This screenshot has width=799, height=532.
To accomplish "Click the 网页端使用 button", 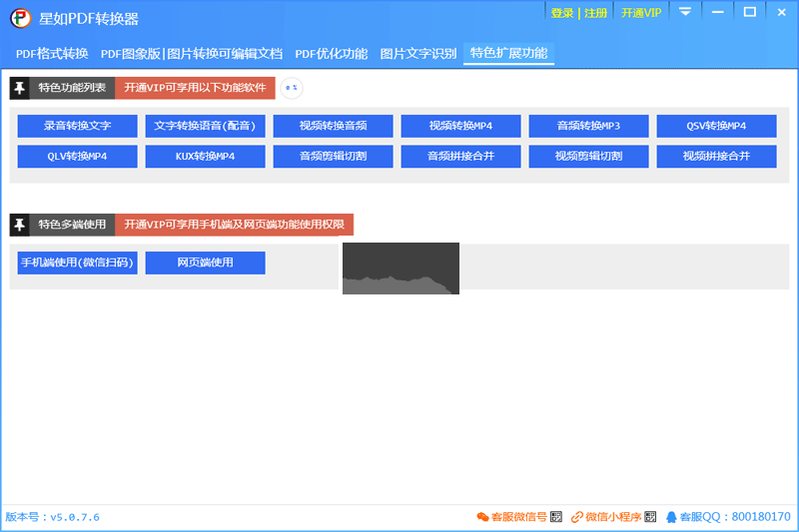I will pyautogui.click(x=205, y=263).
